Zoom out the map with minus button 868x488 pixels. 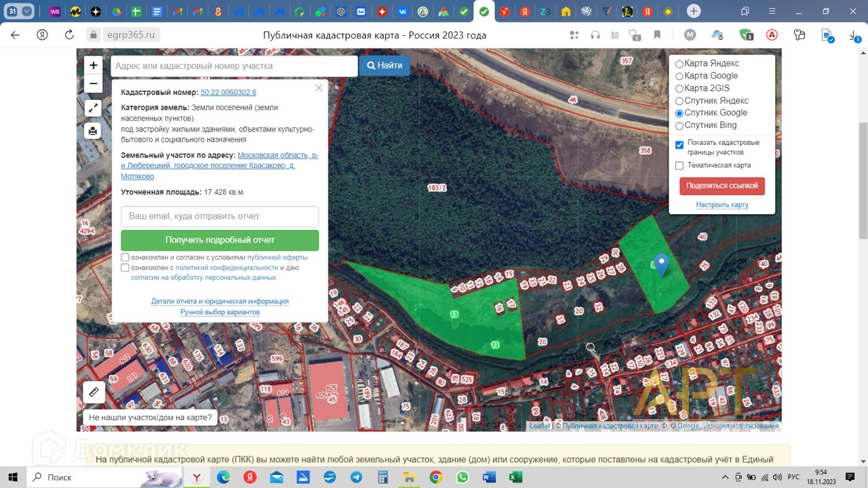pyautogui.click(x=94, y=84)
